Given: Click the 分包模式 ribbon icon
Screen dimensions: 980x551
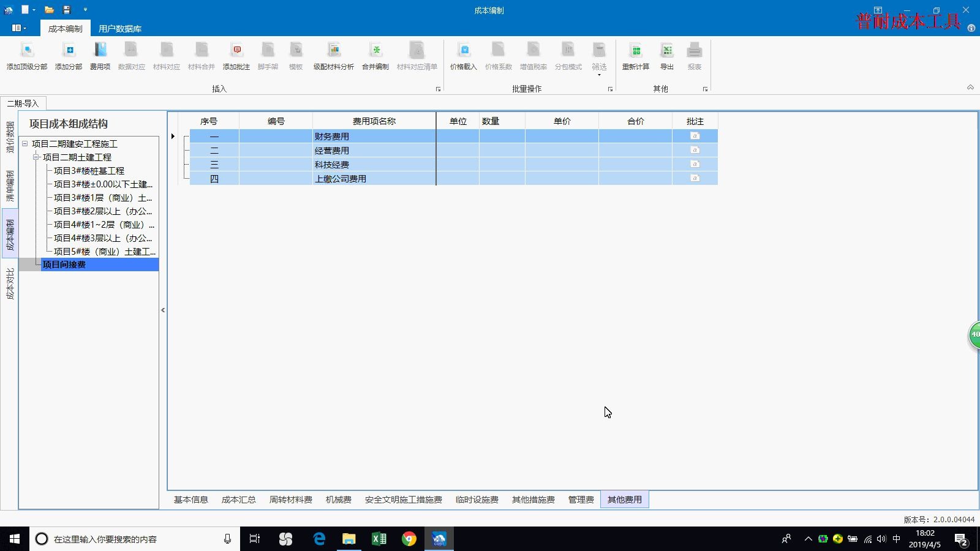Looking at the screenshot, I should [568, 50].
